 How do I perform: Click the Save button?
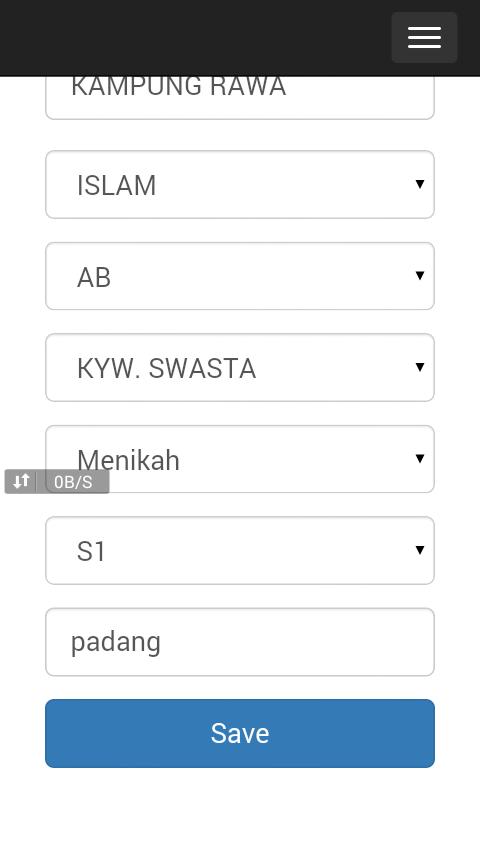coord(240,734)
